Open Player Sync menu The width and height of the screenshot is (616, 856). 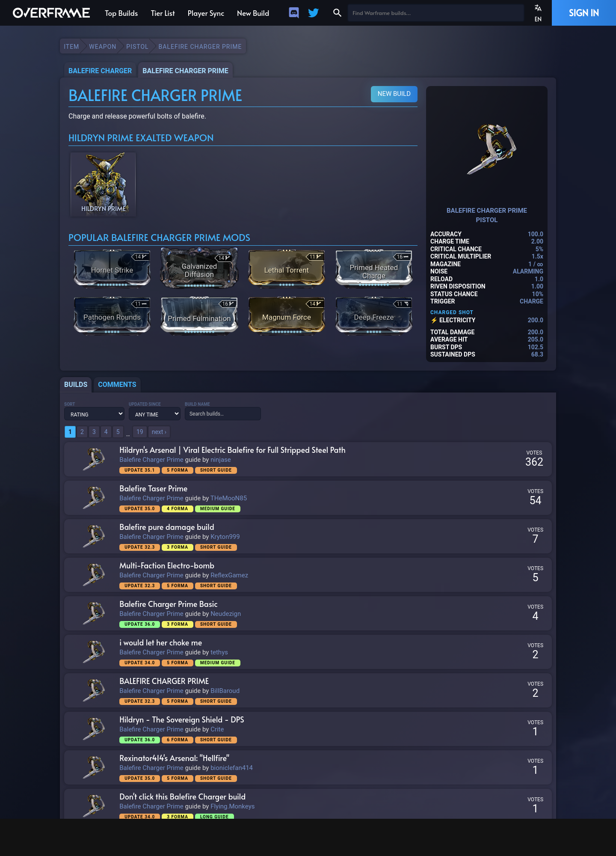tap(206, 13)
